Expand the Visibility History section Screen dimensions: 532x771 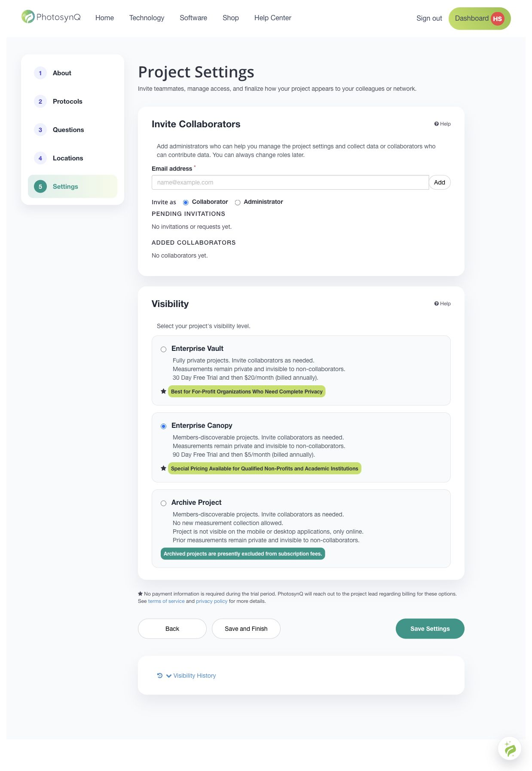click(191, 676)
